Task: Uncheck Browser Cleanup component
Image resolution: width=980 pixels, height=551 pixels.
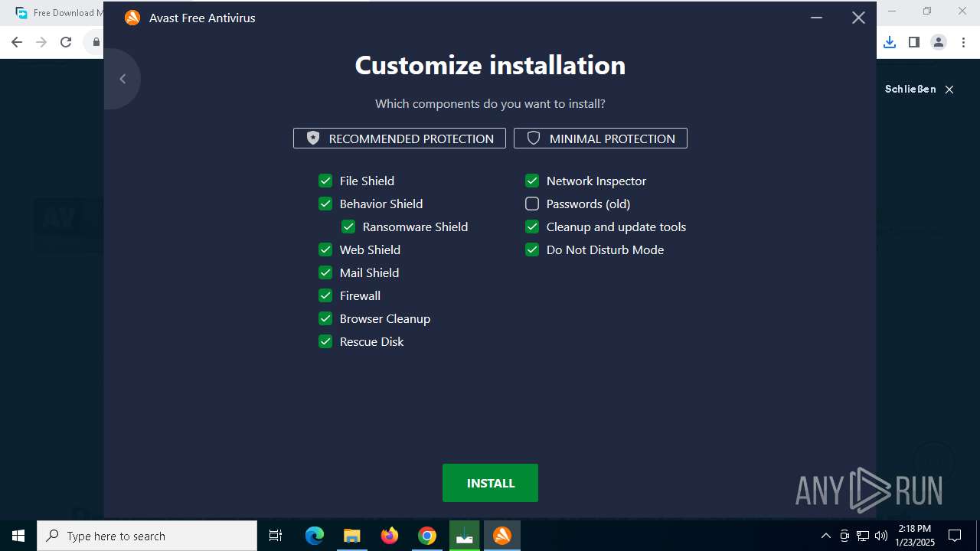Action: (x=325, y=318)
